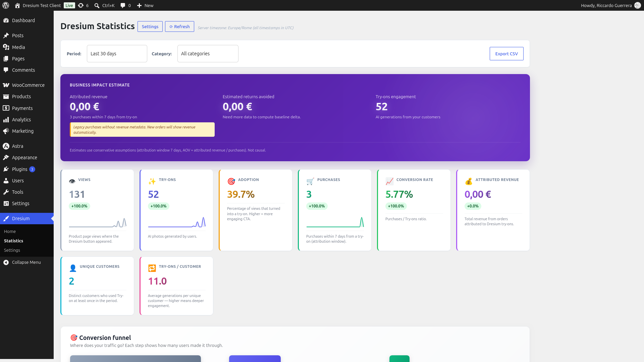This screenshot has width=644, height=362.
Task: Click the '39.7%' adoption value
Action: tap(241, 194)
